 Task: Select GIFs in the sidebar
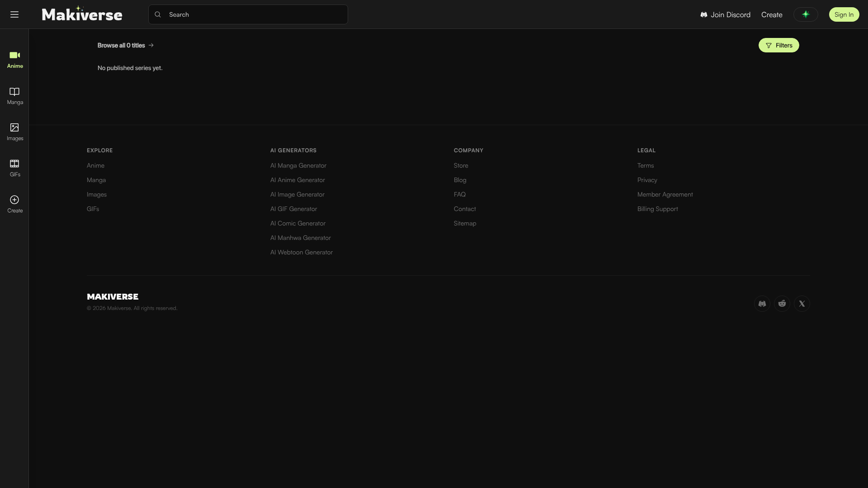tap(14, 169)
